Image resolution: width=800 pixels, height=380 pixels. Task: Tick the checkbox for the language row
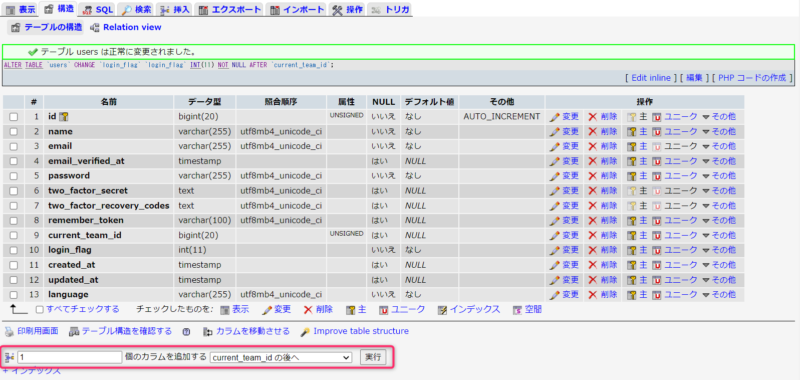(x=14, y=295)
